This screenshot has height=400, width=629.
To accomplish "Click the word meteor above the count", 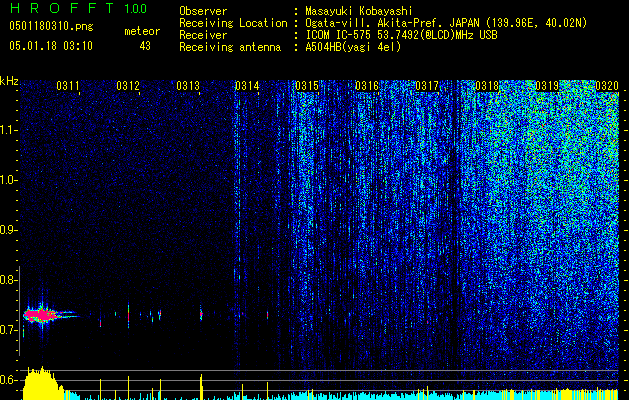I will tap(142, 31).
